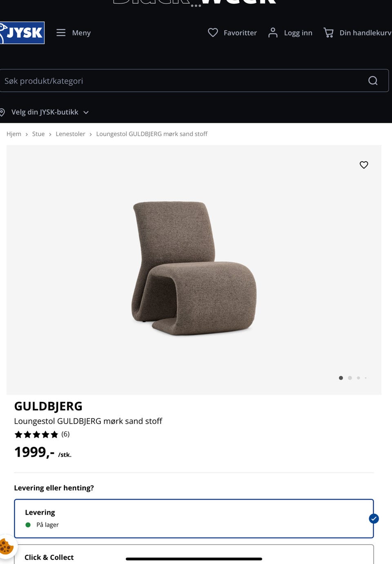The height and width of the screenshot is (564, 392).
Task: Open Lenestoler from the breadcrumb trail
Action: pyautogui.click(x=70, y=134)
